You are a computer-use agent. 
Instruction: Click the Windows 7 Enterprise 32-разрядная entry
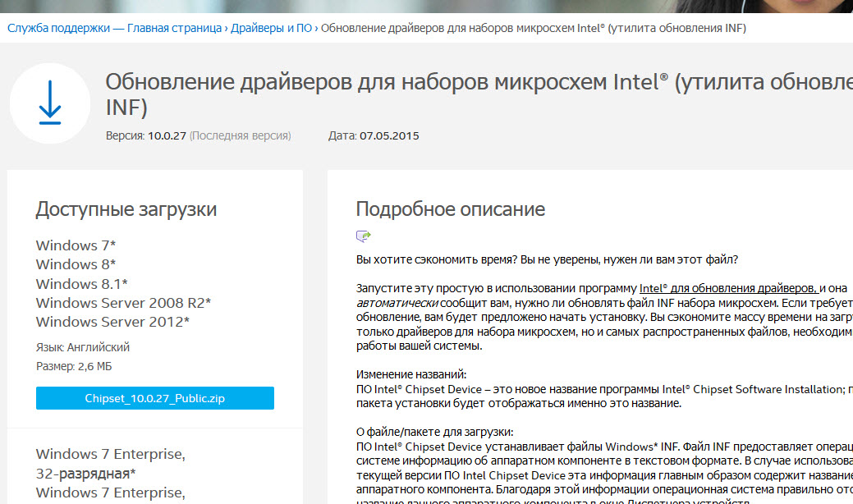pyautogui.click(x=110, y=463)
